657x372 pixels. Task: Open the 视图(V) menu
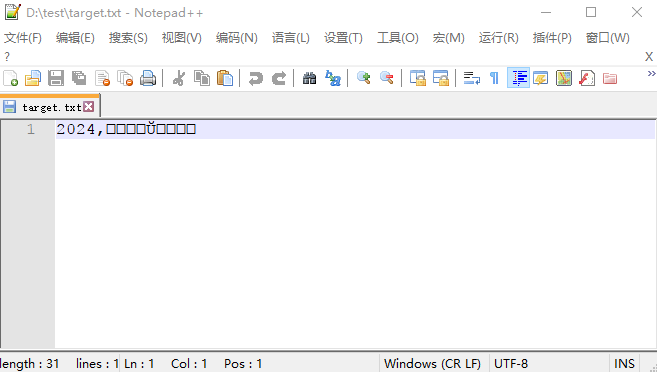(182, 38)
